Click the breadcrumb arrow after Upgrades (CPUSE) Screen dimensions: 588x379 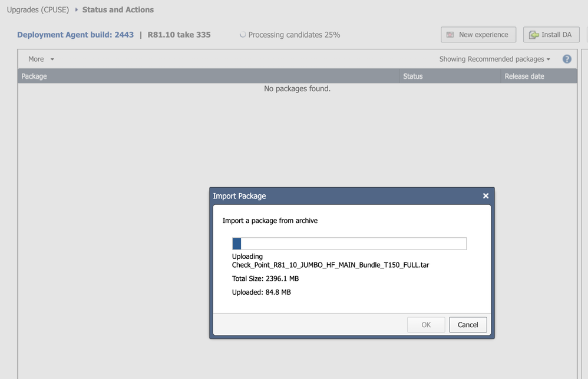click(76, 10)
